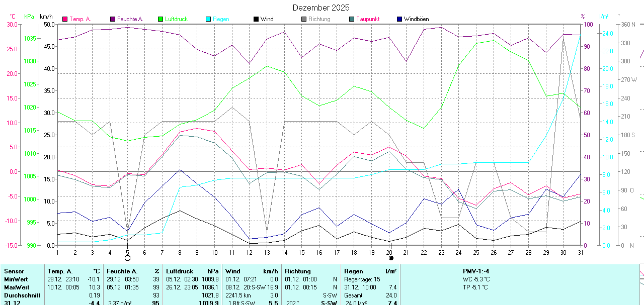Select the Sensor column header in the table

coord(14,271)
